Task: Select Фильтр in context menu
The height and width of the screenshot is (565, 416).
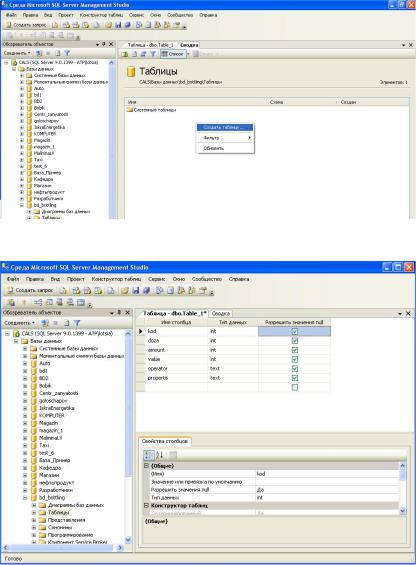Action: [x=225, y=138]
